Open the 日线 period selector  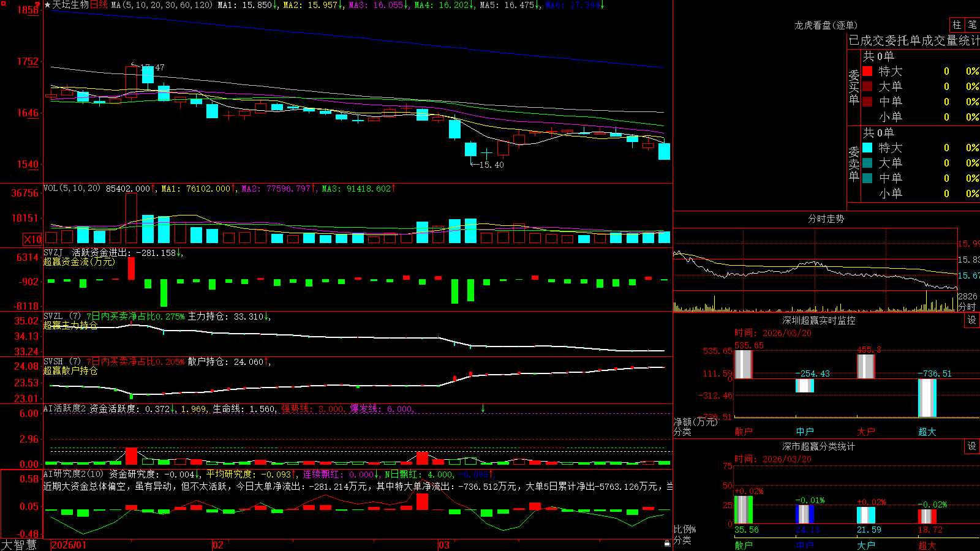point(99,5)
